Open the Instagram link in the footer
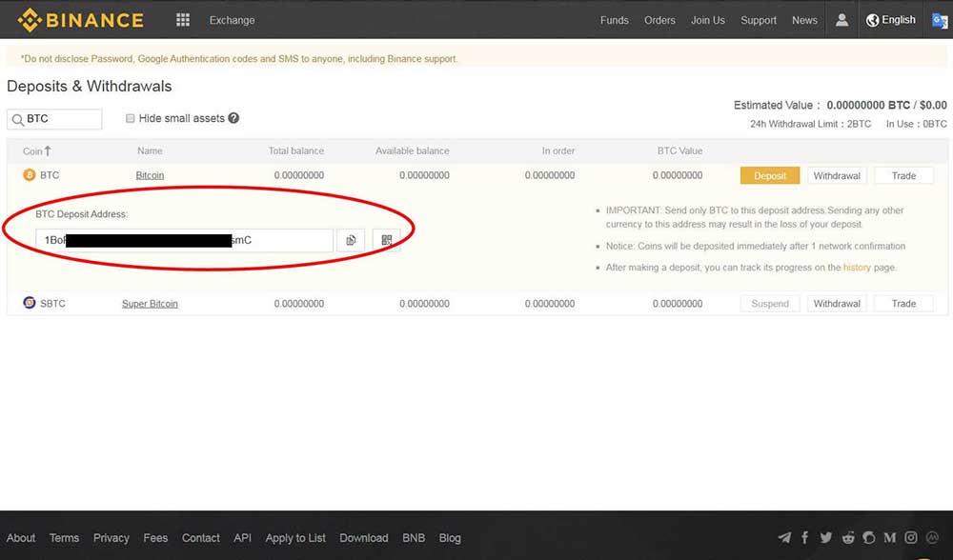The height and width of the screenshot is (560, 953). coord(910,537)
